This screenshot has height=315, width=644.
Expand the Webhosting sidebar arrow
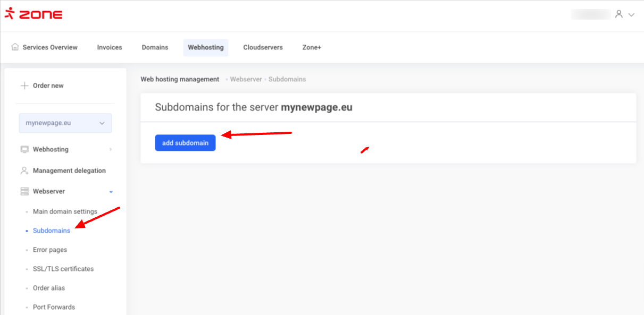pyautogui.click(x=111, y=149)
